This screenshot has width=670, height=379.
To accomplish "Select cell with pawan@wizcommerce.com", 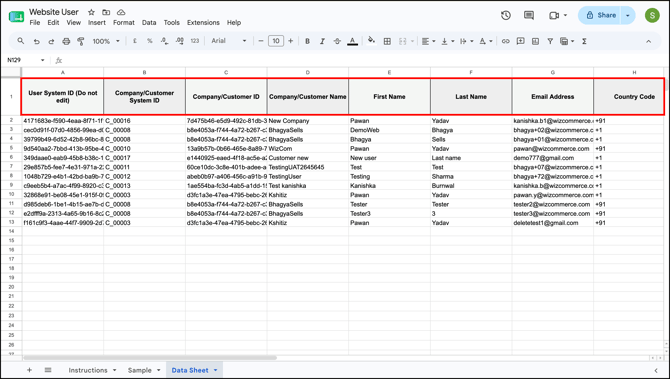I will (552, 149).
